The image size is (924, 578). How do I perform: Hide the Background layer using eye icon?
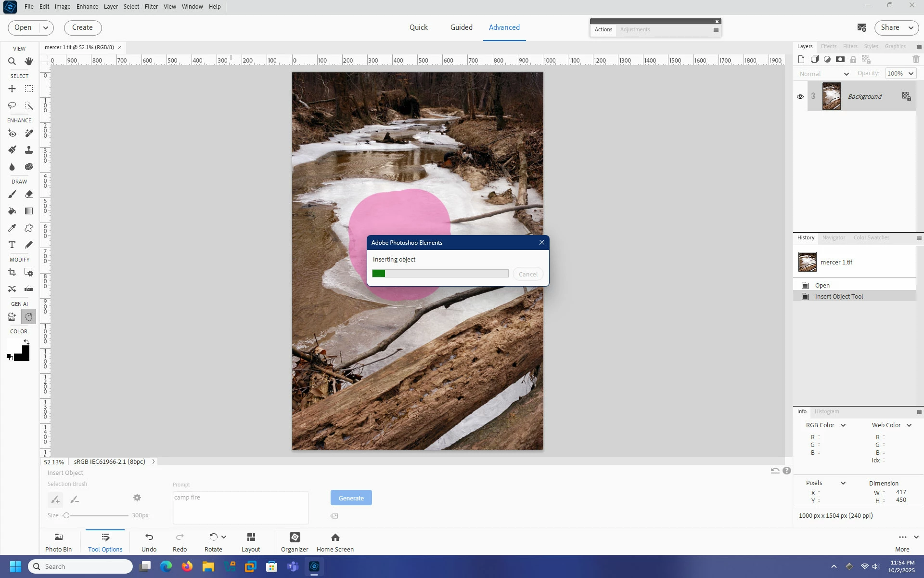coord(800,96)
